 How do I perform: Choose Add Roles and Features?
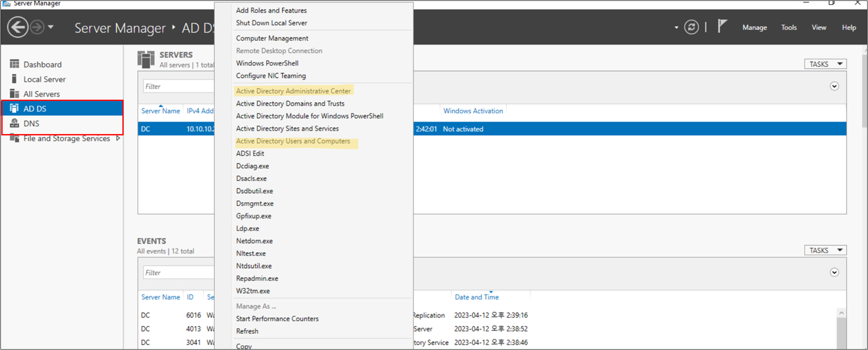pyautogui.click(x=271, y=10)
